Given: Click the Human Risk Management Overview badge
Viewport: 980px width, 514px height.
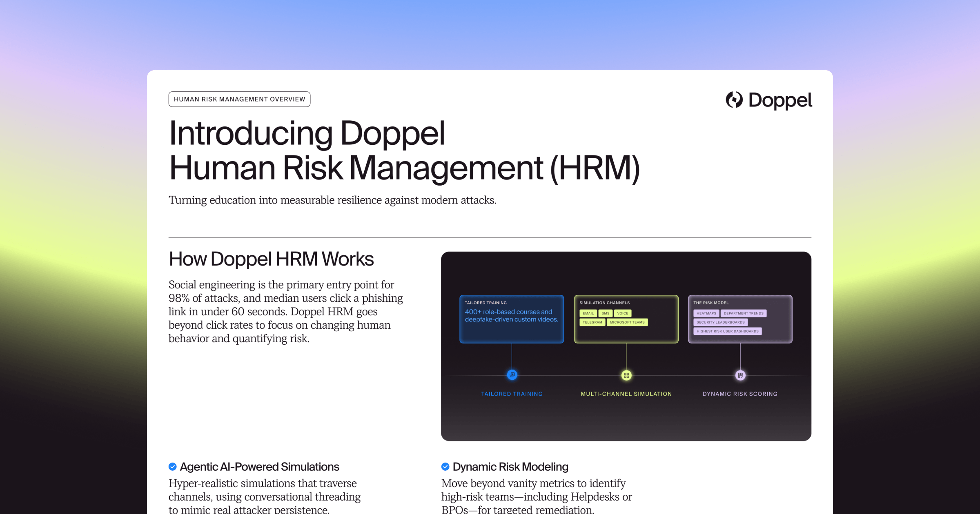Looking at the screenshot, I should coord(239,99).
